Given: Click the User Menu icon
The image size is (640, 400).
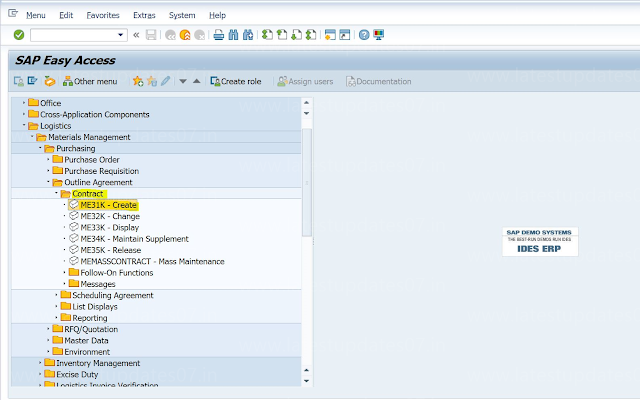Looking at the screenshot, I should pyautogui.click(x=19, y=81).
